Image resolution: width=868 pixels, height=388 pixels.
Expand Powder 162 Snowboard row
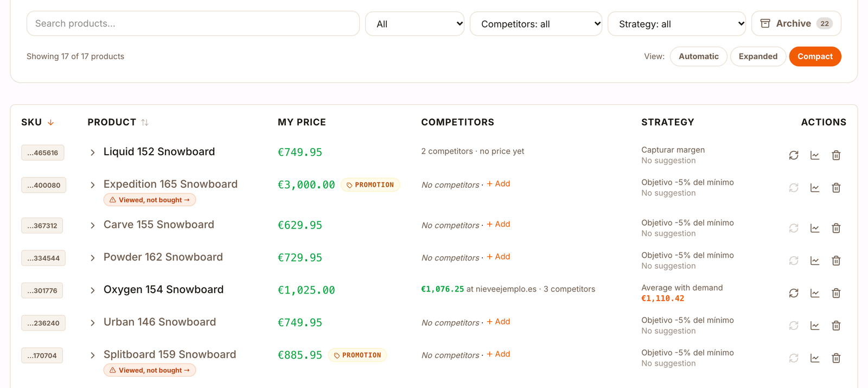coord(92,258)
